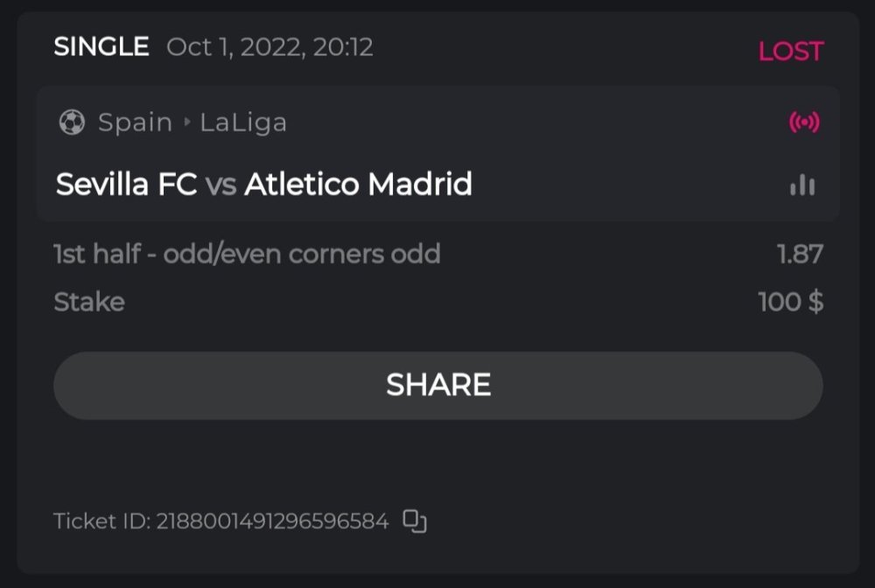Select Atletico Madrid team name

coord(358,185)
